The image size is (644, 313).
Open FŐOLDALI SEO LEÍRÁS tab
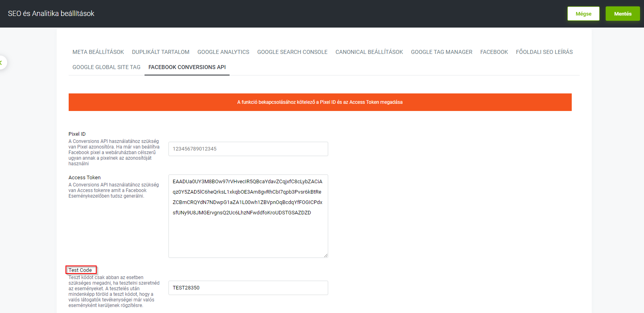click(544, 52)
